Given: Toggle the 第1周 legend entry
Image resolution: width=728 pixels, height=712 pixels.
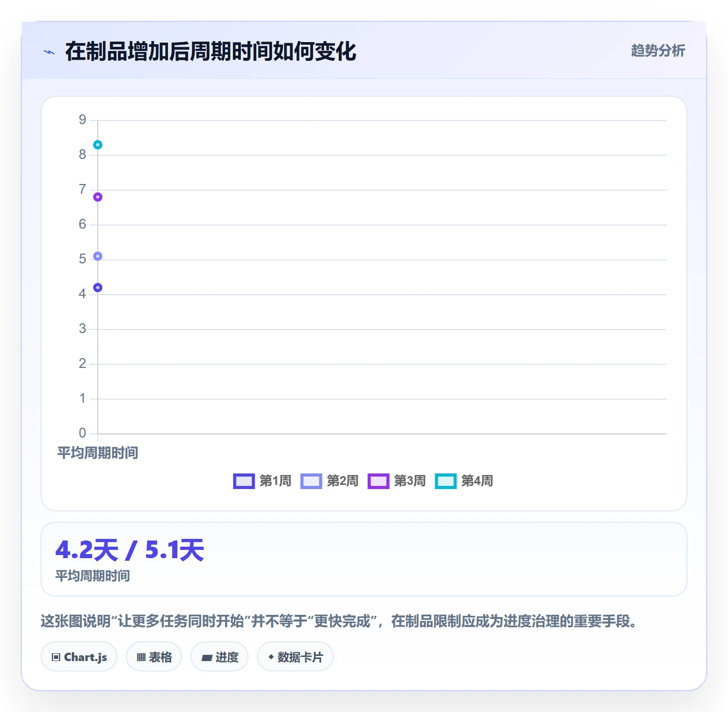Looking at the screenshot, I should (262, 481).
